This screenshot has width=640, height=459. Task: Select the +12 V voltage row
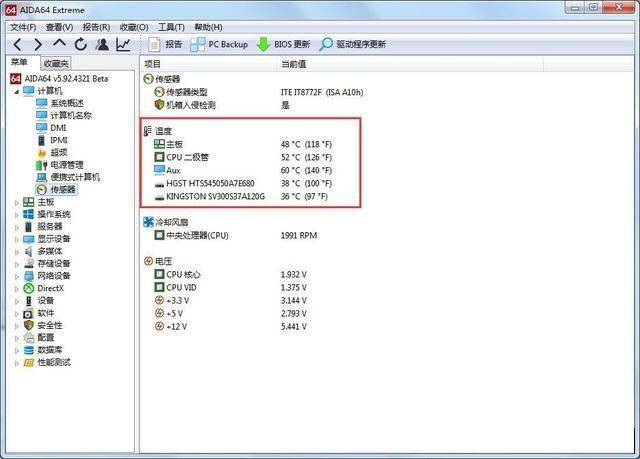click(x=231, y=327)
